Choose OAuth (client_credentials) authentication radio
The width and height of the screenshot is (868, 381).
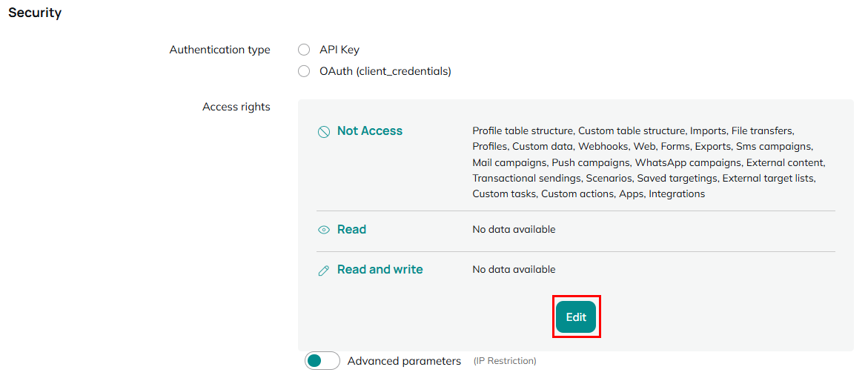pos(304,71)
